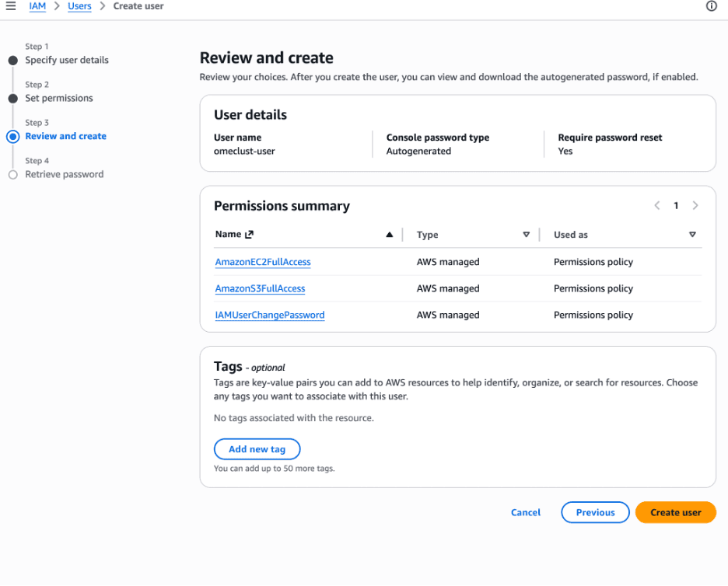Open the Type column sort dropdown
728x586 pixels.
pos(527,235)
